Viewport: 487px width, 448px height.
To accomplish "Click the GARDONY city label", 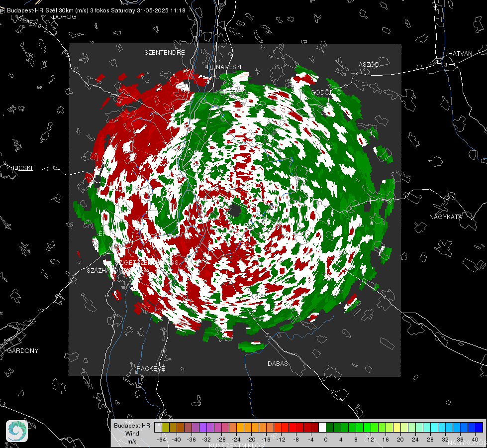I will click(23, 351).
